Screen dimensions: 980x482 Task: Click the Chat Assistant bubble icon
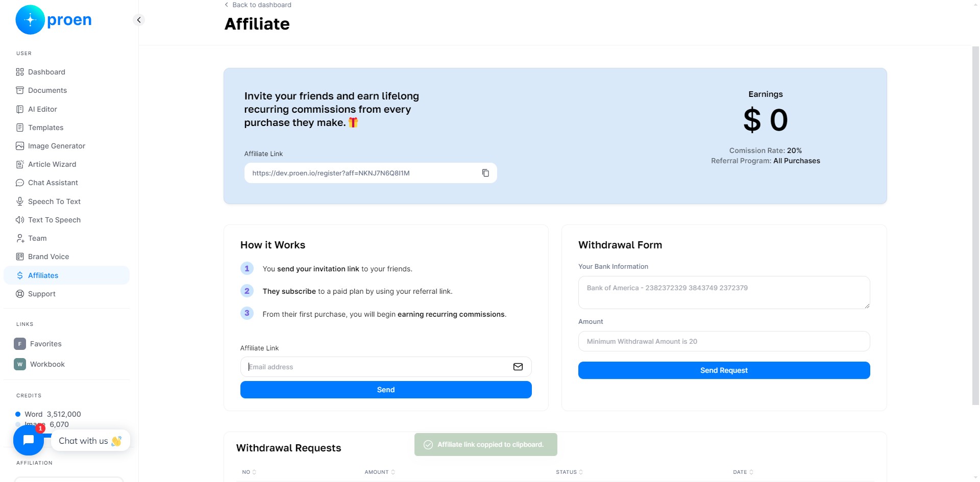(20, 183)
